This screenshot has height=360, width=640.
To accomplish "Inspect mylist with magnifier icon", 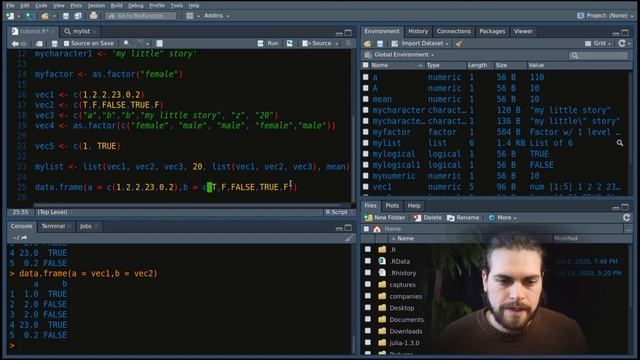I will pos(620,143).
